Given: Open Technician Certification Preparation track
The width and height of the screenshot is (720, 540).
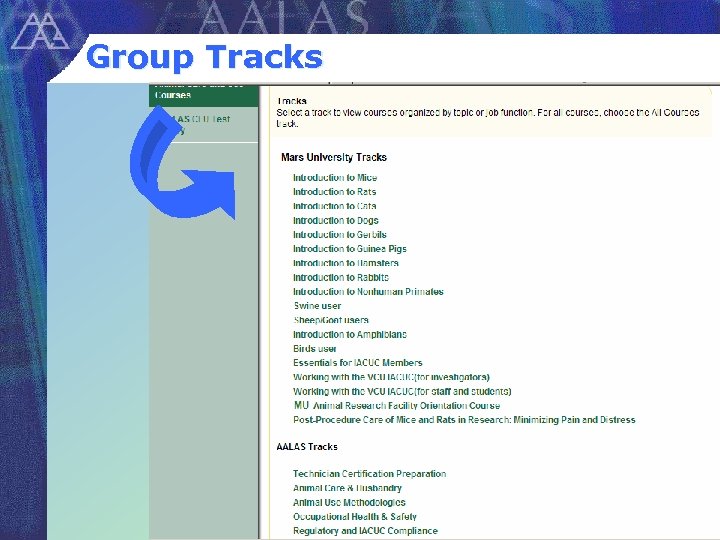Looking at the screenshot, I should [x=370, y=474].
